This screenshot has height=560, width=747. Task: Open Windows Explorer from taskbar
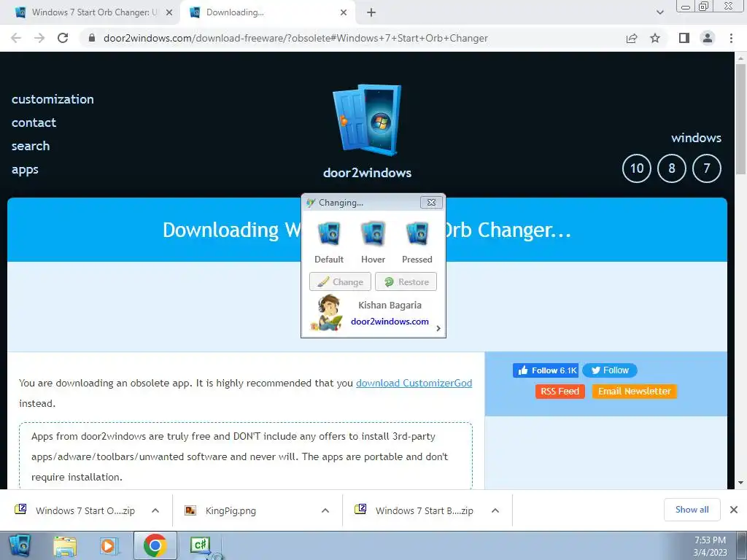pos(64,545)
